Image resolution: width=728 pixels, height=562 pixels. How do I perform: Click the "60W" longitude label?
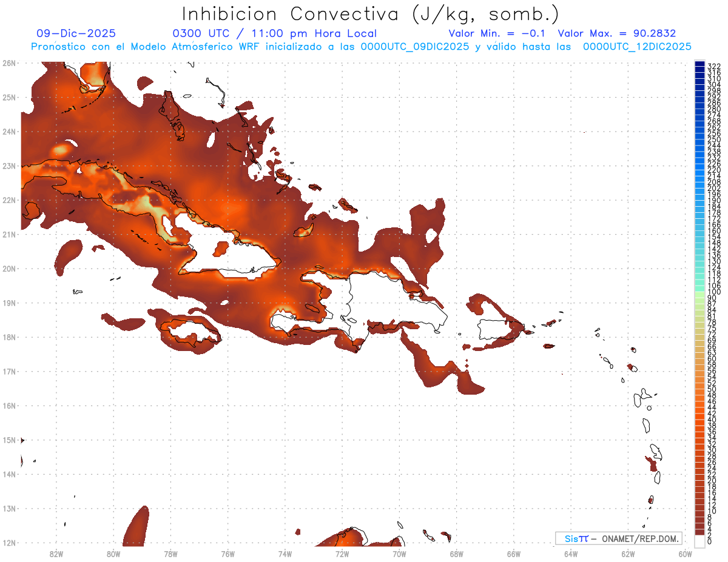tap(685, 553)
